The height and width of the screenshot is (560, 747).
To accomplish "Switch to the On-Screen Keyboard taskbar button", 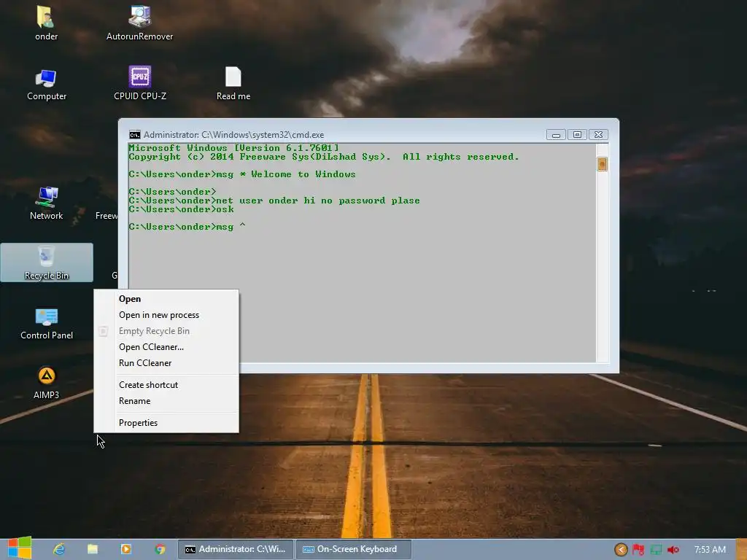I will pos(354,549).
